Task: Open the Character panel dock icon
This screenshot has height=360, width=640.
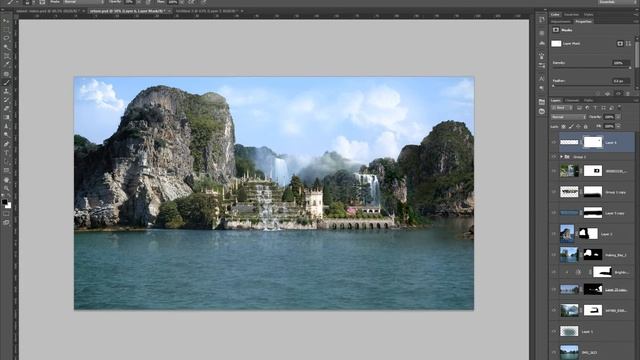Action: tap(542, 79)
